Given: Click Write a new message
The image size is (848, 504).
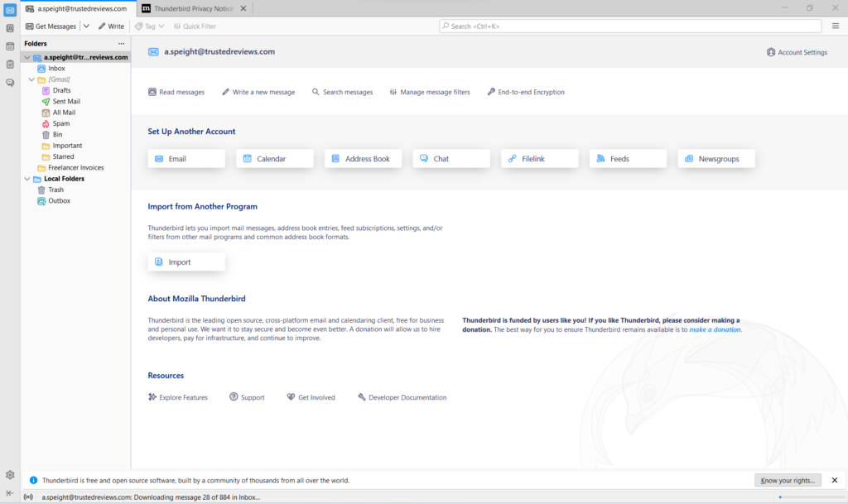Looking at the screenshot, I should tap(258, 92).
